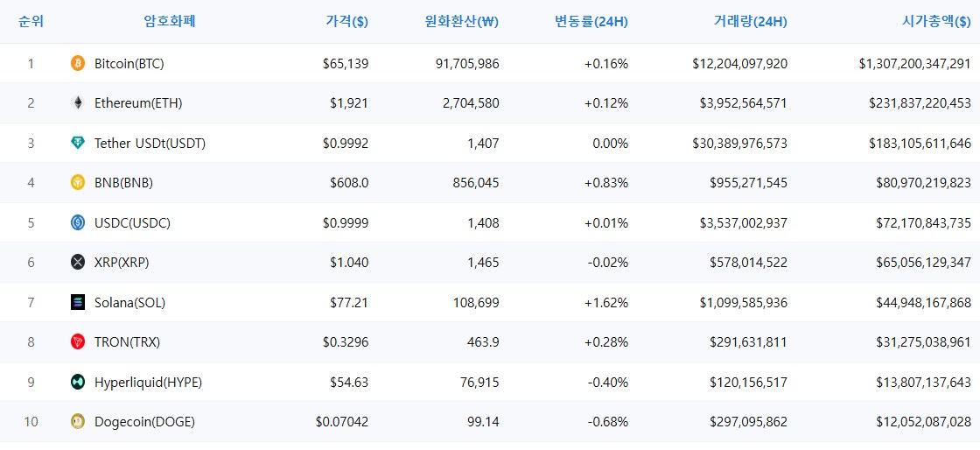Select Tether change 0.00%
Screen dimensions: 980x450
610,143
